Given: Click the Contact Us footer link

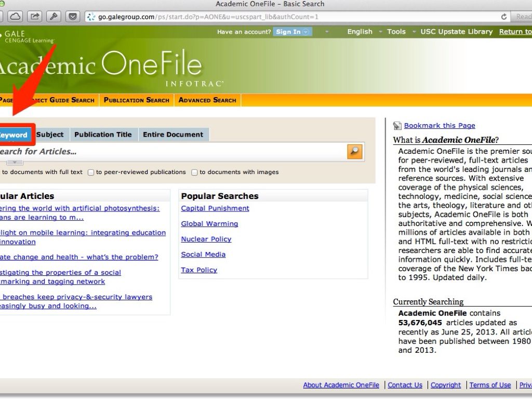Looking at the screenshot, I should coord(405,385).
